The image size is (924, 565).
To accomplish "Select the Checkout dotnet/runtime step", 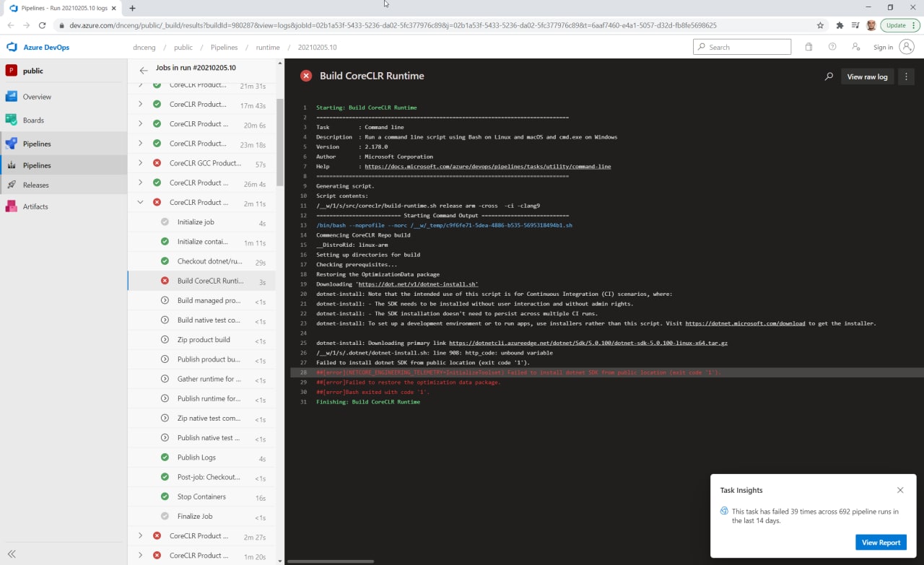I will pyautogui.click(x=201, y=261).
